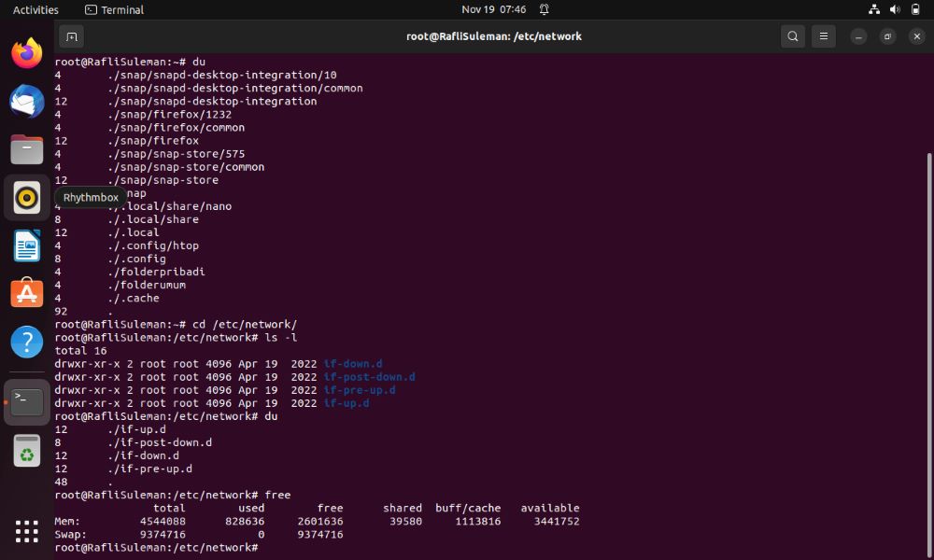Click the used memory value 828636

tap(245, 522)
